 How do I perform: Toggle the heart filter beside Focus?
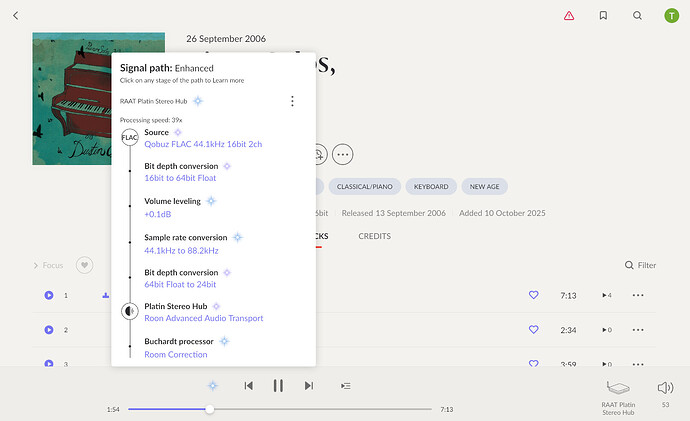tap(85, 265)
